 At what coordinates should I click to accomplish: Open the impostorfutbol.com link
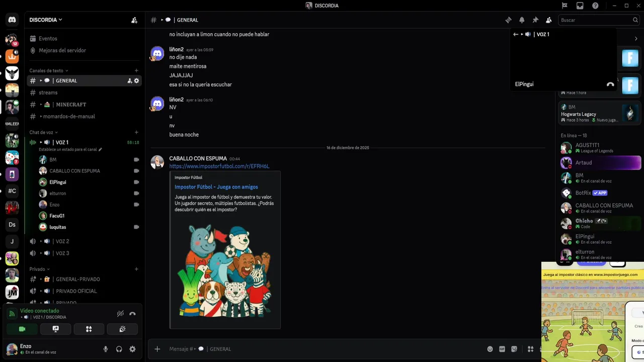219,166
